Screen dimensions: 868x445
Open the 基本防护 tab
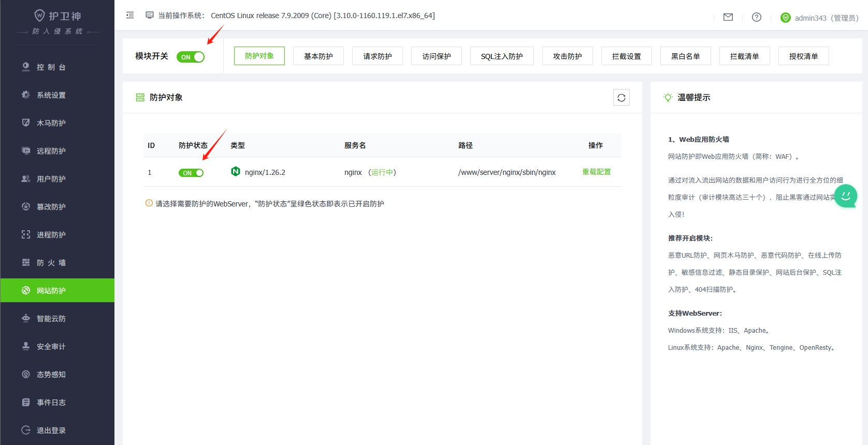[x=319, y=56]
